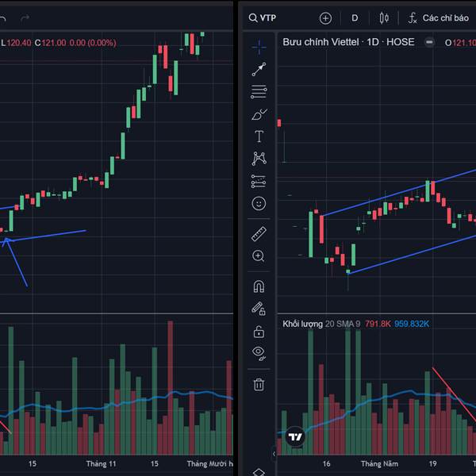The height and width of the screenshot is (476, 476).
Task: Select the Fibonacci retracement tool
Action: [x=259, y=92]
